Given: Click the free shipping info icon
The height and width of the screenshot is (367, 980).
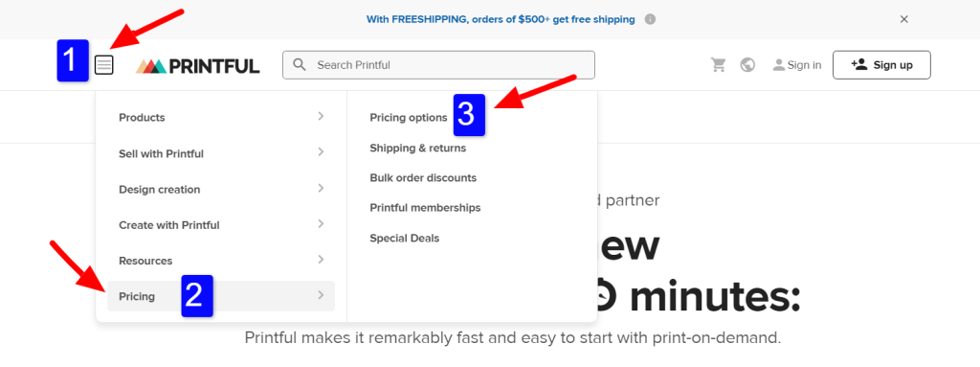Looking at the screenshot, I should 650,19.
